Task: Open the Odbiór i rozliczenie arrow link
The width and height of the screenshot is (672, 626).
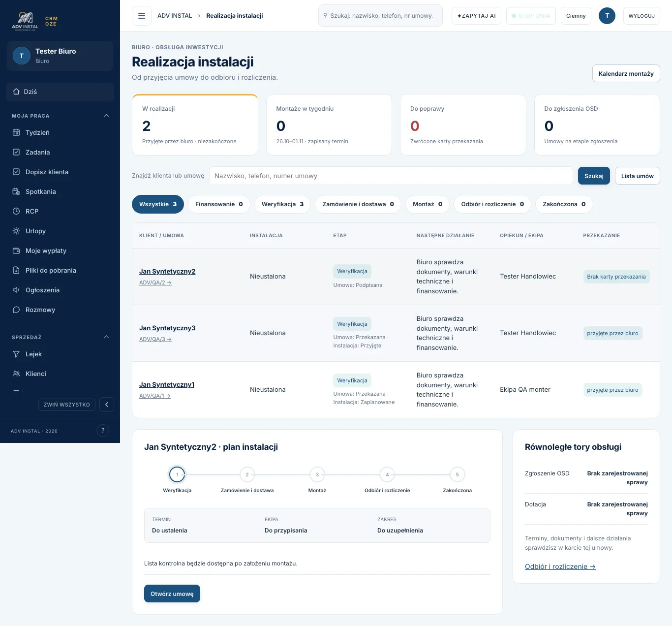Action: pos(560,566)
